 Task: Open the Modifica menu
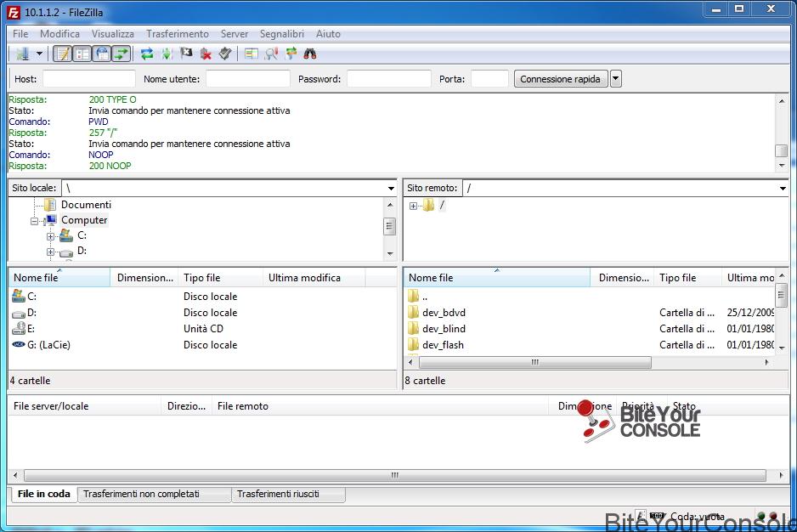coord(60,33)
